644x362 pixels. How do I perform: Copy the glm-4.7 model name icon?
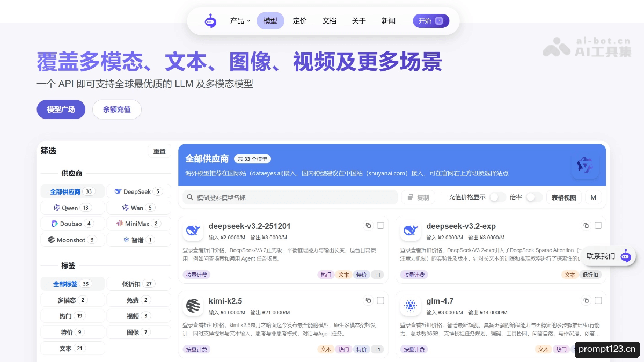coord(586,301)
